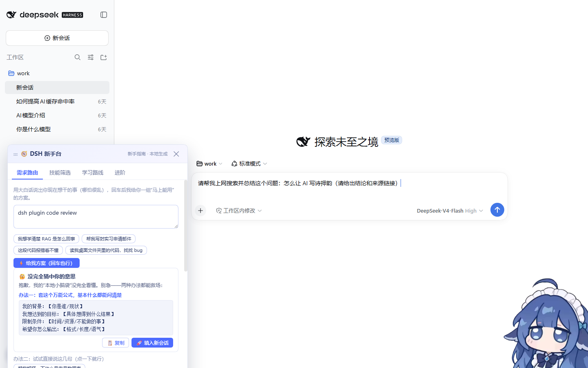This screenshot has width=588, height=368.
Task: Click the dsh plugin code review textarea
Action: (x=96, y=217)
